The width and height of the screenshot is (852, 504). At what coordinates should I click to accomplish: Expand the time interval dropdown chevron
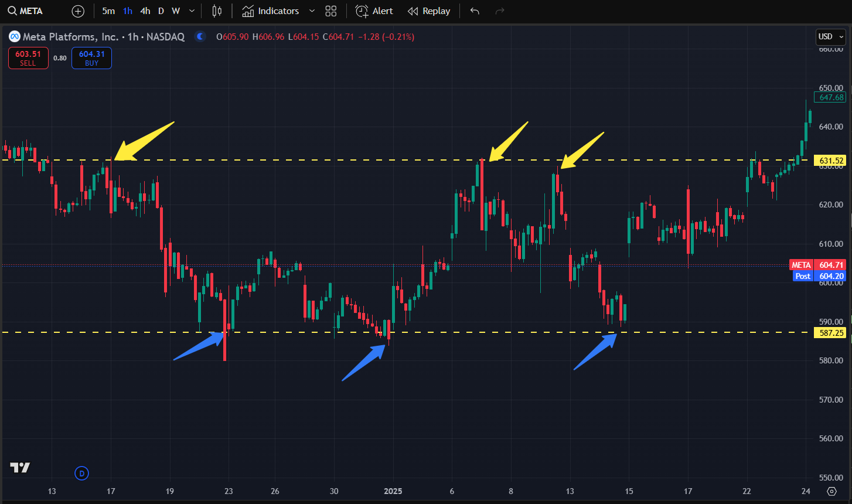point(192,11)
